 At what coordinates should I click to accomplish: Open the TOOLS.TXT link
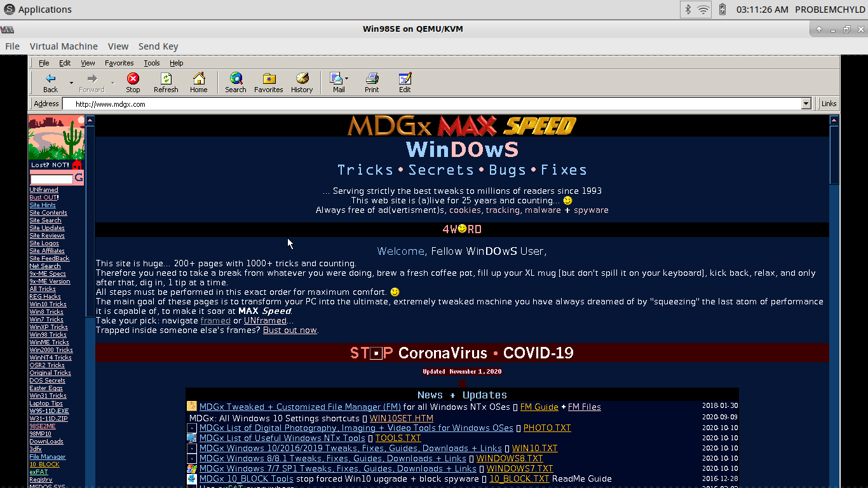pos(398,438)
